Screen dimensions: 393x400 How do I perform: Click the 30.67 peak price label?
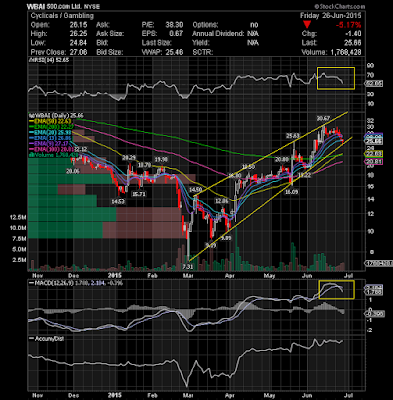coord(323,118)
